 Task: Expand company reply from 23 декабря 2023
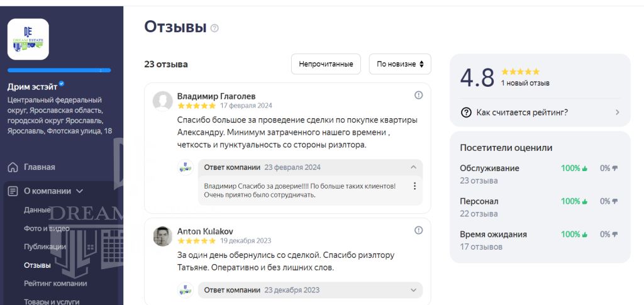(413, 290)
